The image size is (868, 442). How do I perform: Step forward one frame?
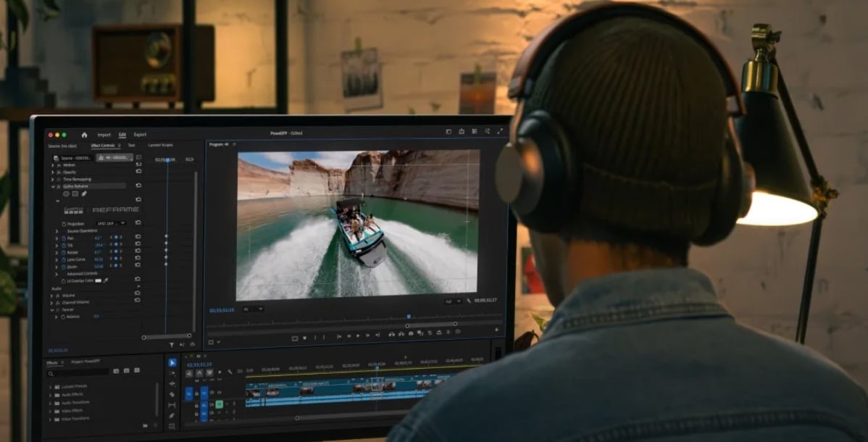(x=367, y=335)
